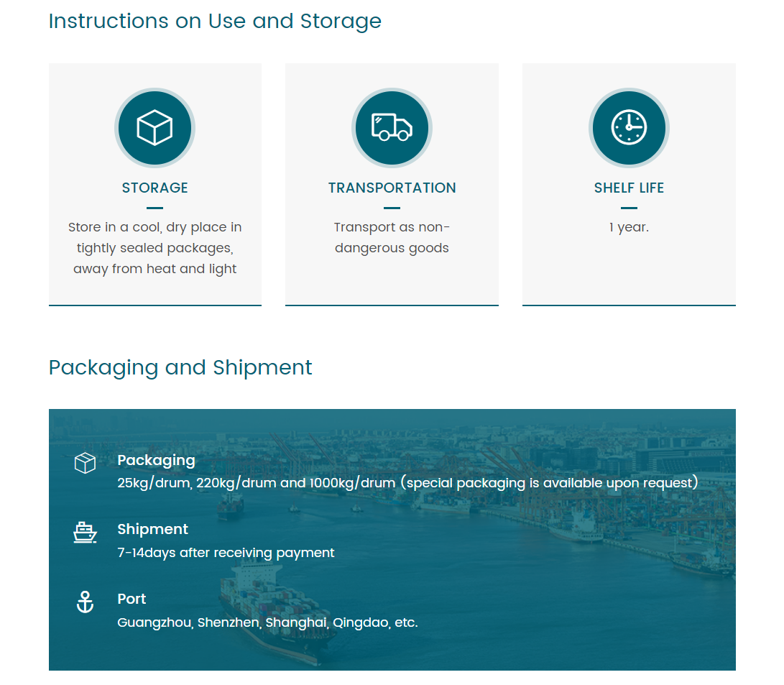Click the Packaging label in the banner
Screen dimensions: 784x685
[156, 460]
